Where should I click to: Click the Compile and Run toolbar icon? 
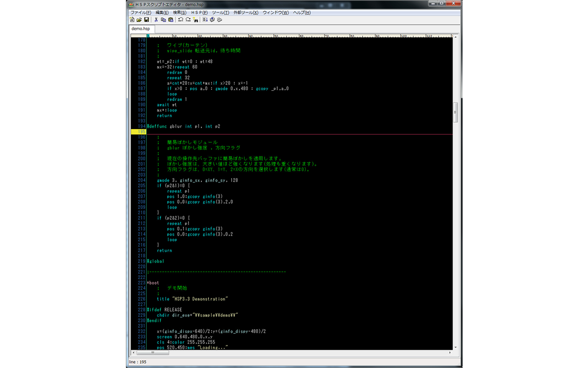[x=205, y=20]
